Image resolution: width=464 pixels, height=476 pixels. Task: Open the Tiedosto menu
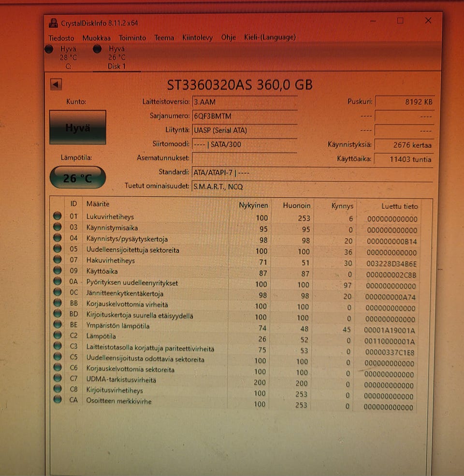tap(61, 38)
